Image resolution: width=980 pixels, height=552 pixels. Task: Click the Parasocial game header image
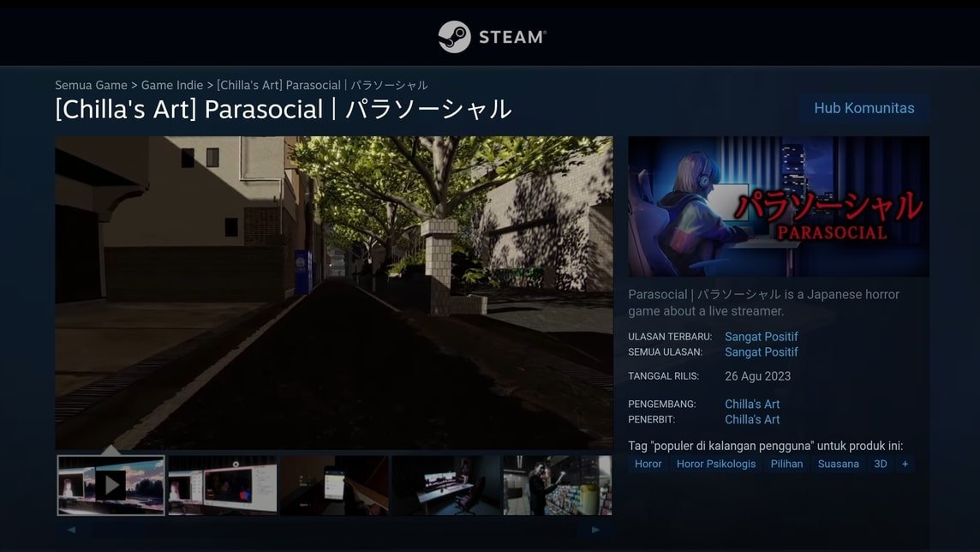(x=778, y=206)
